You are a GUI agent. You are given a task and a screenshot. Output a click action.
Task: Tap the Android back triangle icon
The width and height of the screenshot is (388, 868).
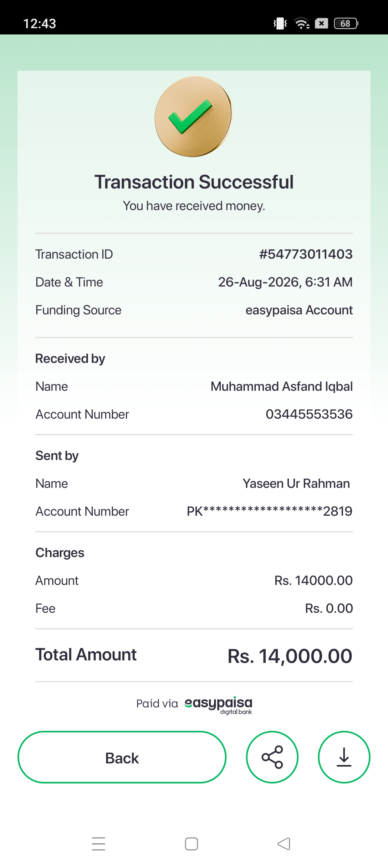point(284,844)
